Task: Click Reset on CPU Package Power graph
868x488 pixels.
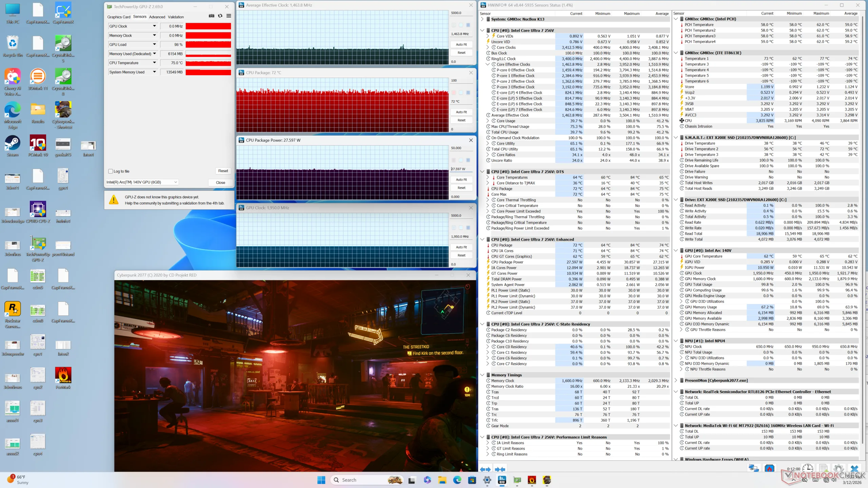Action: [461, 188]
